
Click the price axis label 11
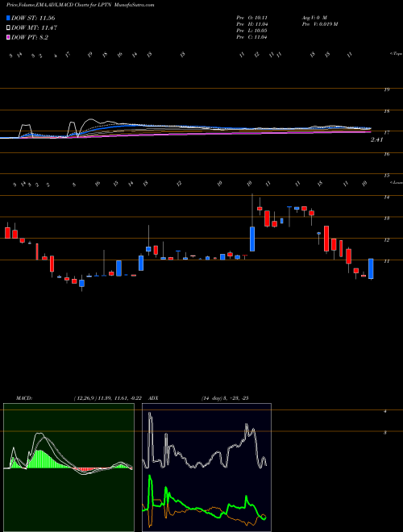click(x=386, y=261)
